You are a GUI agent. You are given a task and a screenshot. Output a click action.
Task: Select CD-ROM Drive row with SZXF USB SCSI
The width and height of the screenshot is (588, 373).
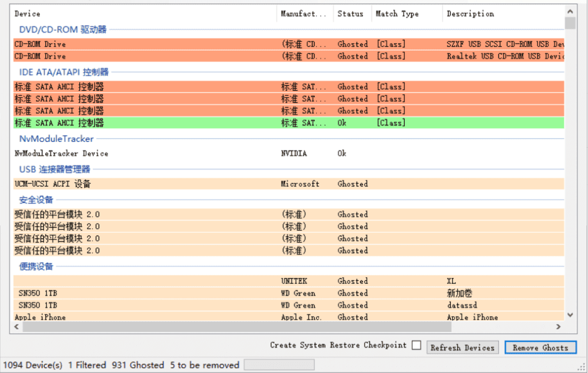(289, 44)
